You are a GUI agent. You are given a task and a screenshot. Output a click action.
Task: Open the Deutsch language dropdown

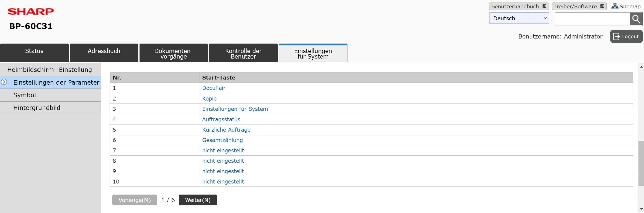(519, 18)
